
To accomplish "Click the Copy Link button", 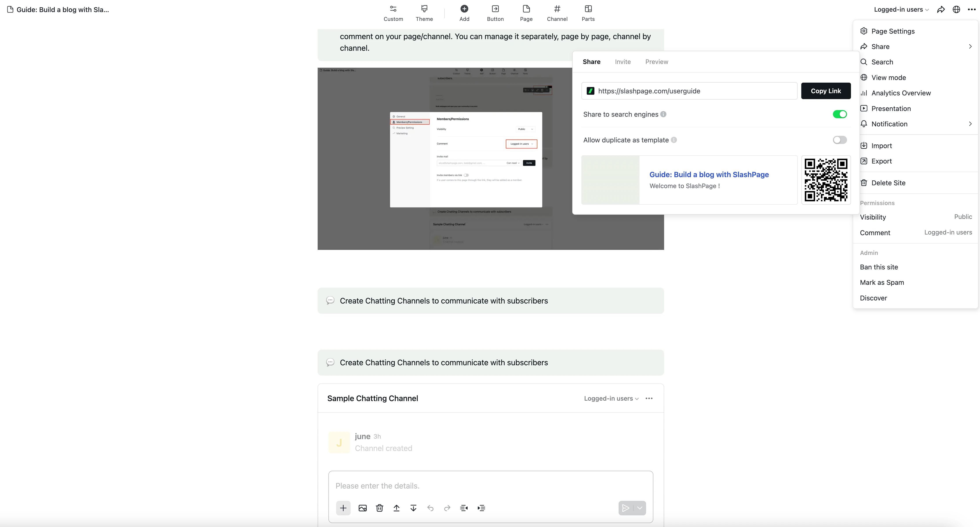I will (825, 91).
